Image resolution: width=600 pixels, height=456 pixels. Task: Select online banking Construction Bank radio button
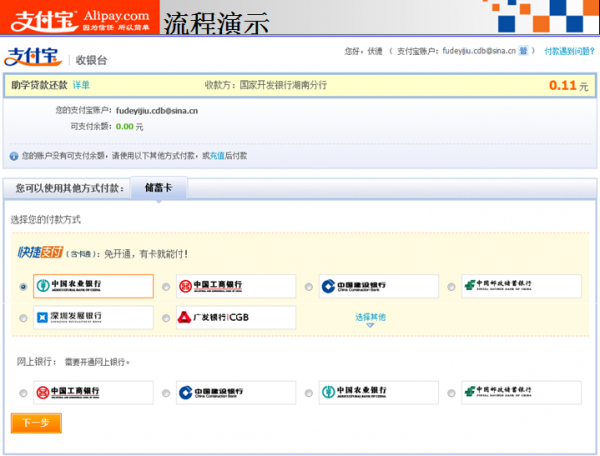(166, 393)
